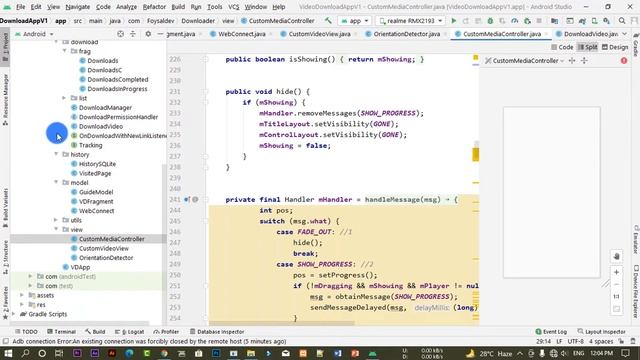This screenshot has height=360, width=640.
Task: Open the Event Log
Action: pyautogui.click(x=551, y=332)
